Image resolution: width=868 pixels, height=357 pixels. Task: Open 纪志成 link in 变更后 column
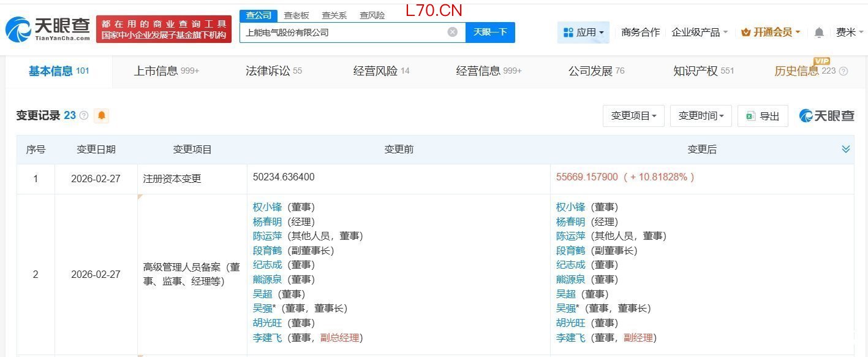tap(570, 265)
